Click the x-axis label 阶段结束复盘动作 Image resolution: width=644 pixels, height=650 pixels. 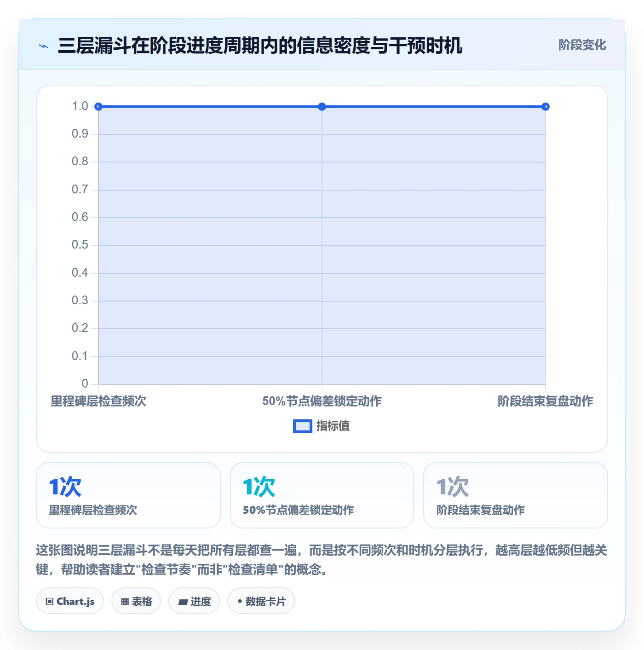[546, 401]
